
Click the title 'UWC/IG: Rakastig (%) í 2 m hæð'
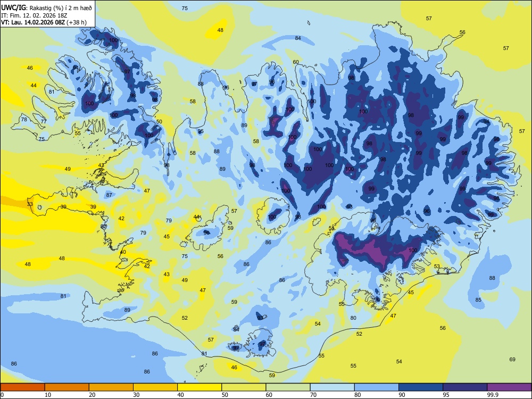coord(46,8)
